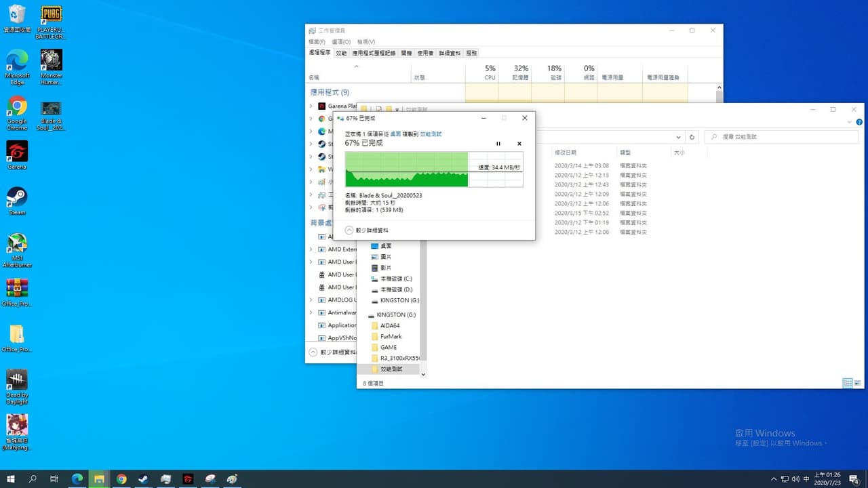The height and width of the screenshot is (488, 868).
Task: Open Microsoft Edge desktop shortcut
Action: (17, 66)
